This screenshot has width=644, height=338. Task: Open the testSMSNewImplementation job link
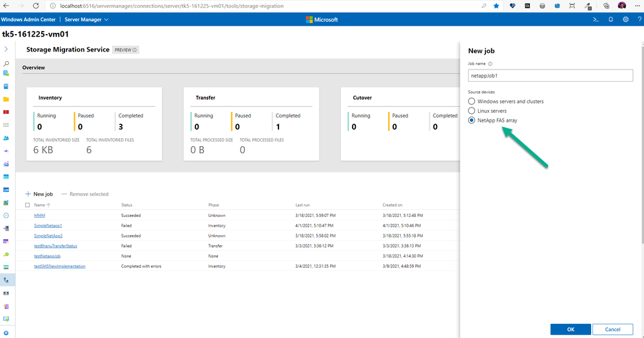coord(59,267)
